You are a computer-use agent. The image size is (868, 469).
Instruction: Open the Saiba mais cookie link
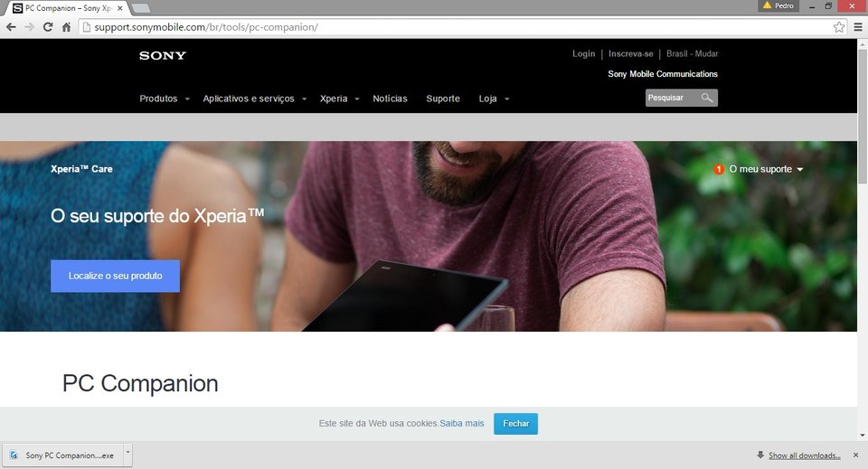(462, 423)
